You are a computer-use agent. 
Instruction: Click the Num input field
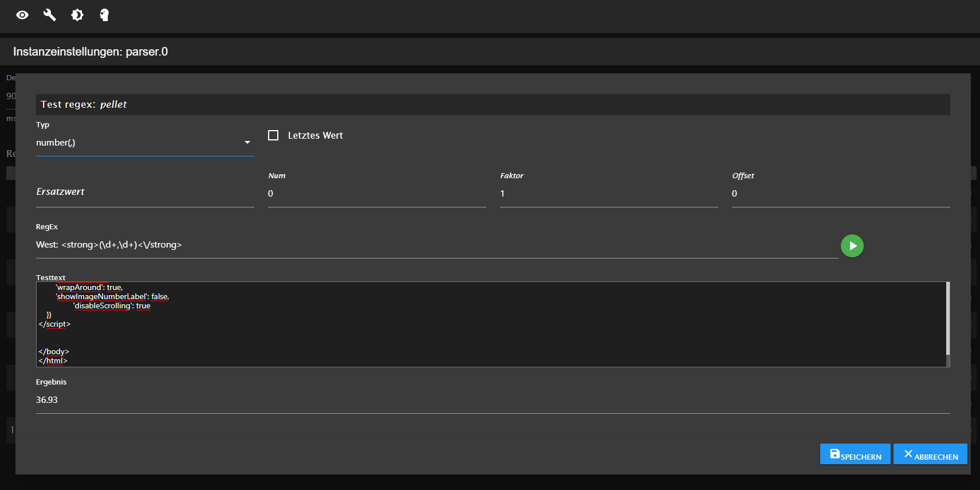tap(377, 194)
